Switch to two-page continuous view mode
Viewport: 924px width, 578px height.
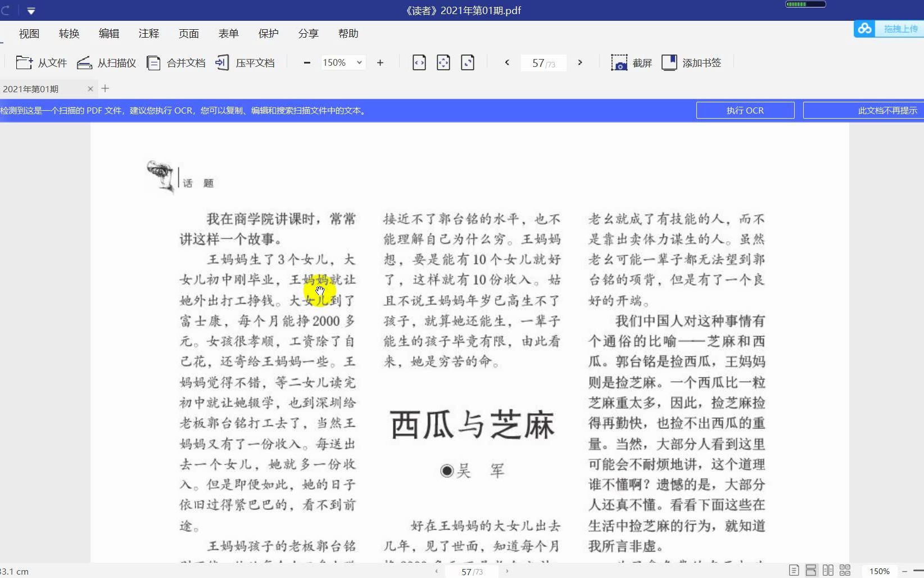pos(845,571)
